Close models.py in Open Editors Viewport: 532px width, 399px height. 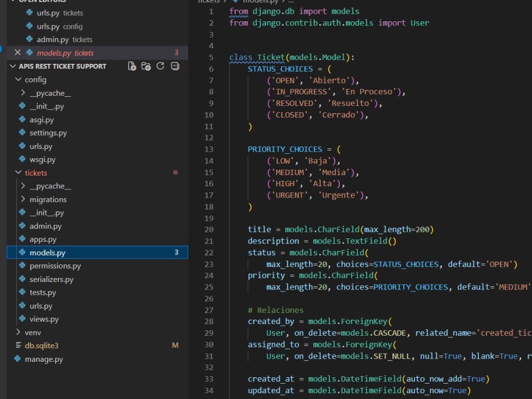click(18, 53)
